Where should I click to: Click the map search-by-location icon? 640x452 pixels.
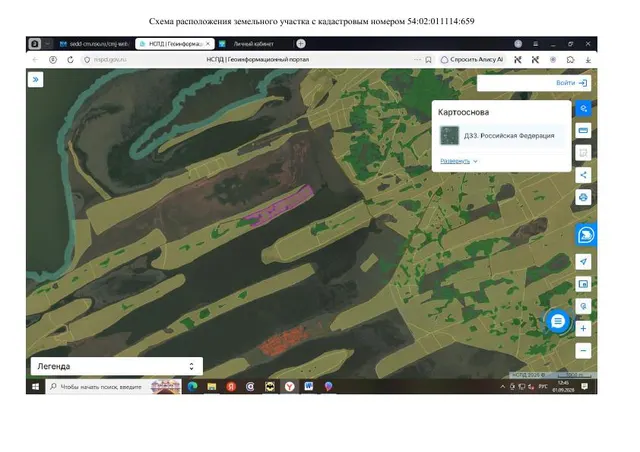583,306
